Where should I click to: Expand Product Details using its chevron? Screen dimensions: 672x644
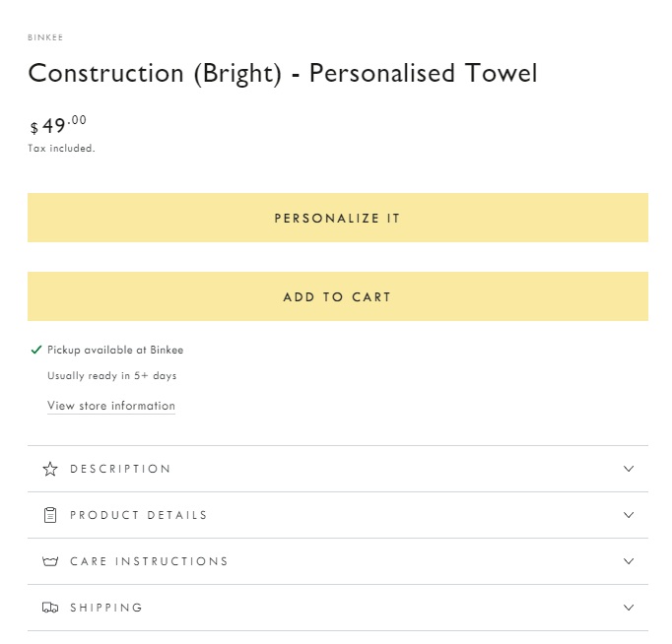click(x=629, y=515)
